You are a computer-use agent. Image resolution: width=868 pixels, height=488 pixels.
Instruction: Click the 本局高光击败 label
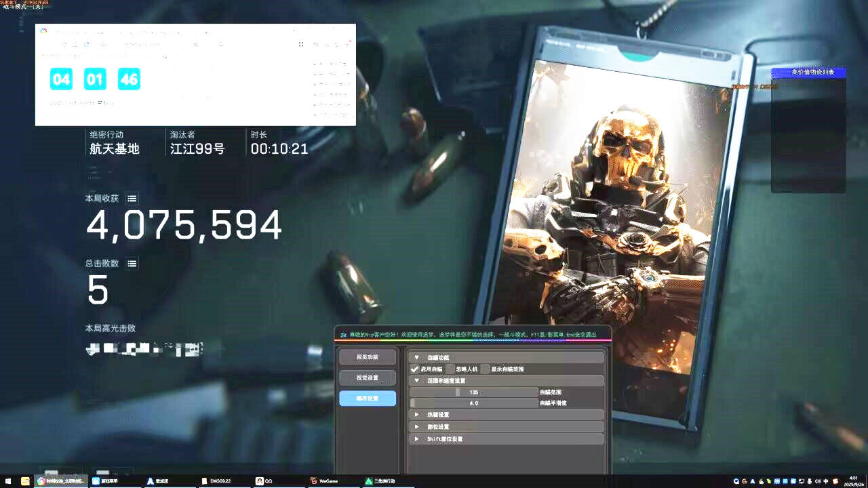110,328
